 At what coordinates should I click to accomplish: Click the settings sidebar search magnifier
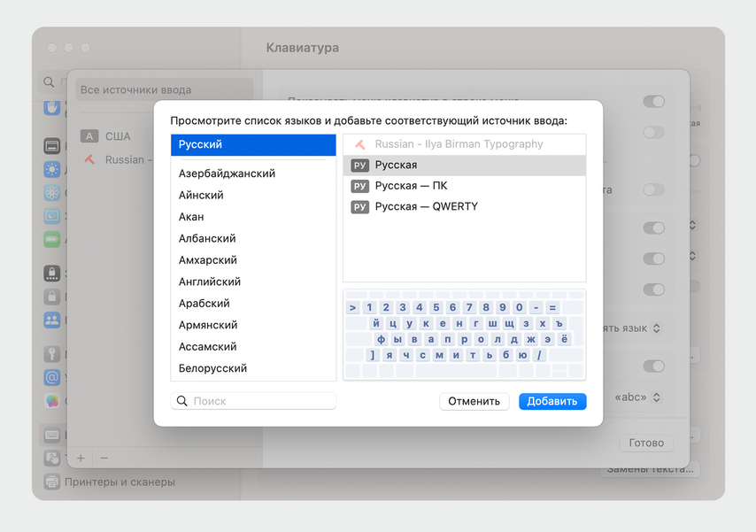(49, 82)
